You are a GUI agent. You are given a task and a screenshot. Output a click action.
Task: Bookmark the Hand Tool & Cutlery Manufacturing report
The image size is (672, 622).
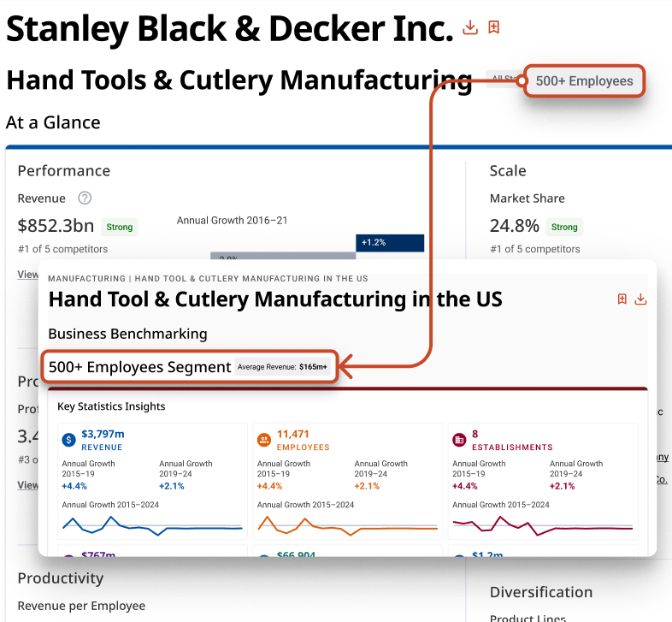click(622, 299)
